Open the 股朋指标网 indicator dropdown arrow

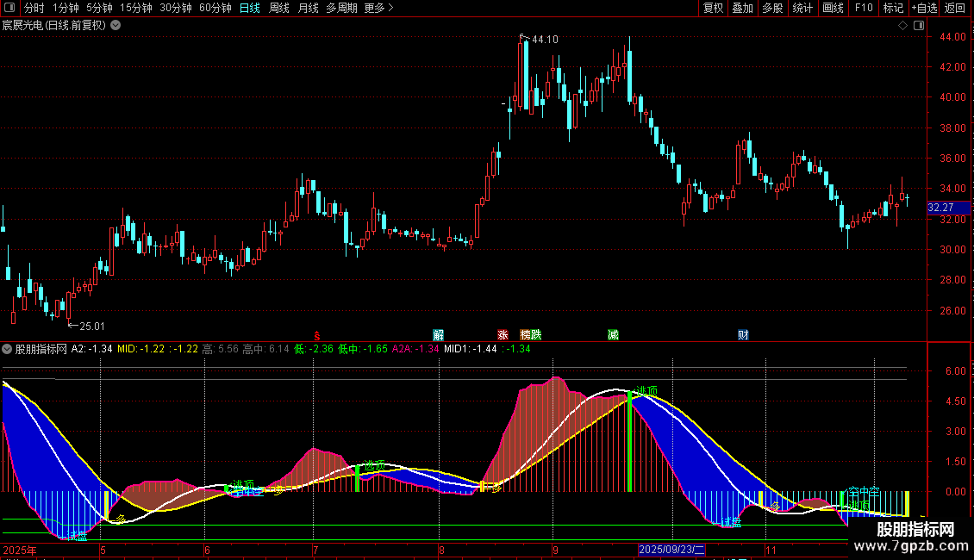(7, 349)
